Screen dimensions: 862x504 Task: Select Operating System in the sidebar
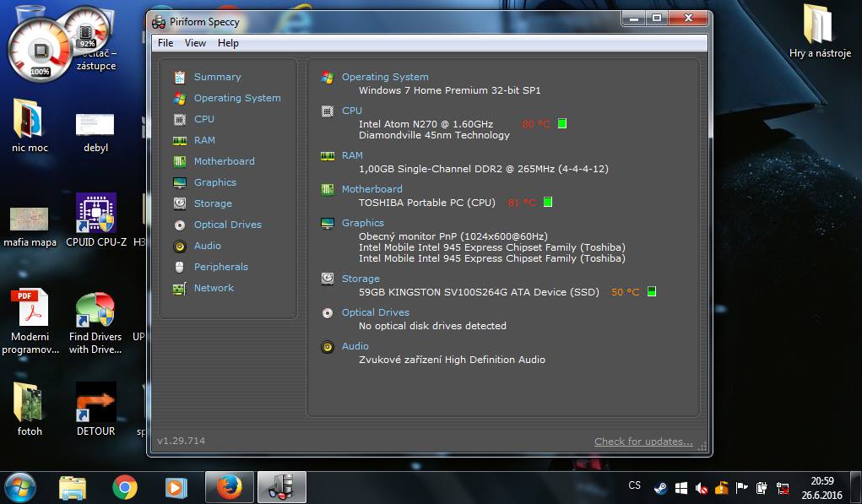pos(237,98)
